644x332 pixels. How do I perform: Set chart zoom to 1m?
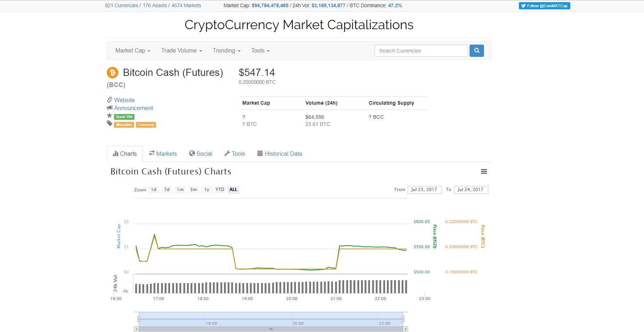(180, 190)
